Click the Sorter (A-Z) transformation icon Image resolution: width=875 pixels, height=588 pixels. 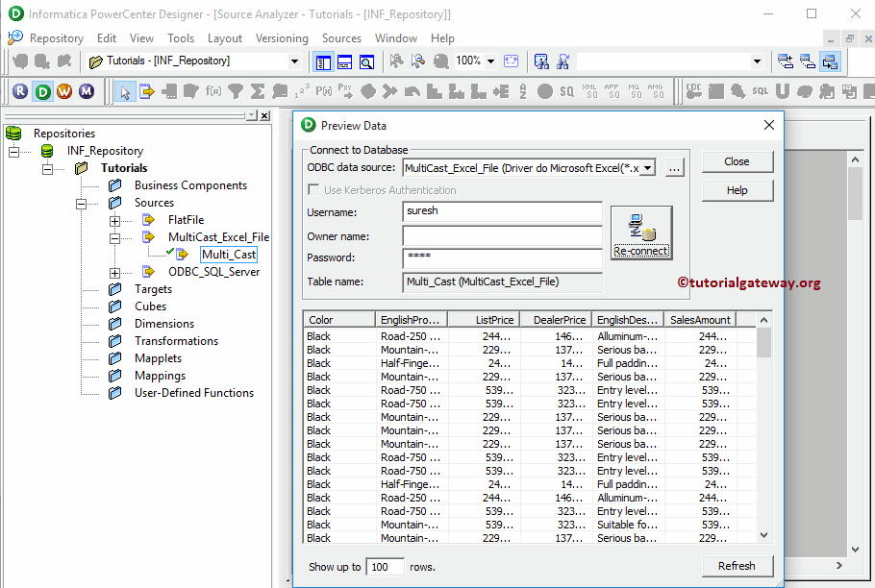click(522, 91)
